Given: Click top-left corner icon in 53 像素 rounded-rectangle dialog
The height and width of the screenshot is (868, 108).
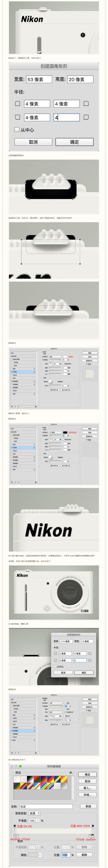Looking at the screenshot, I should [18, 103].
